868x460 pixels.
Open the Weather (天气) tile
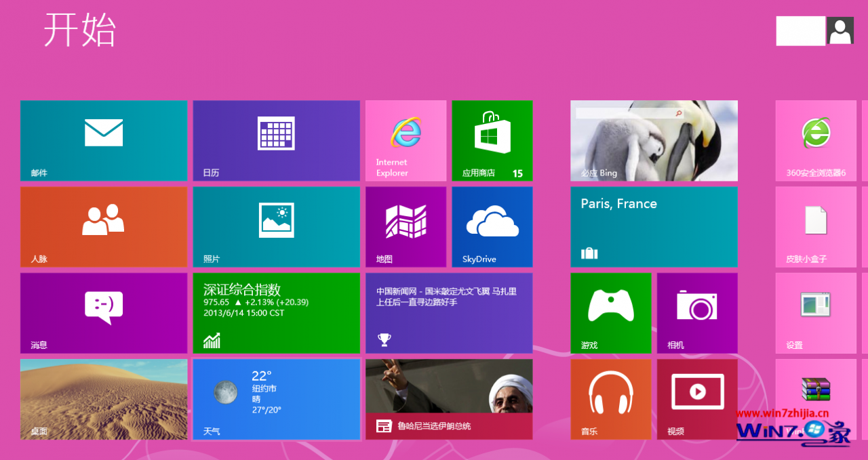[x=276, y=399]
